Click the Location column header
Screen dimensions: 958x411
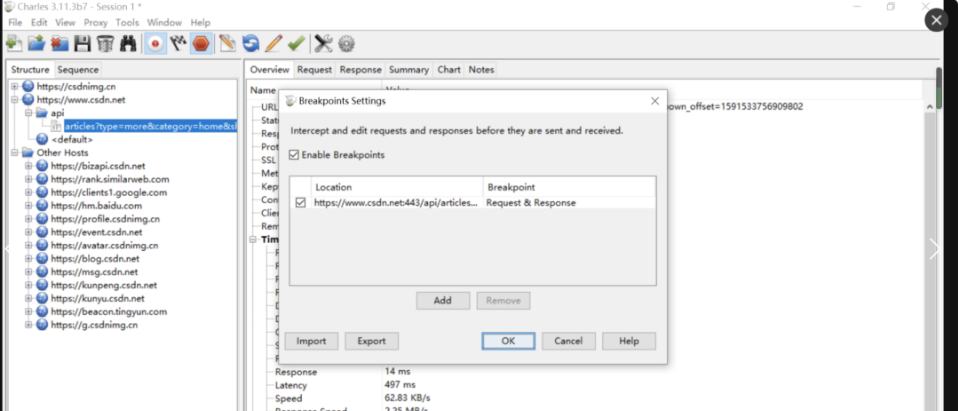click(x=397, y=187)
